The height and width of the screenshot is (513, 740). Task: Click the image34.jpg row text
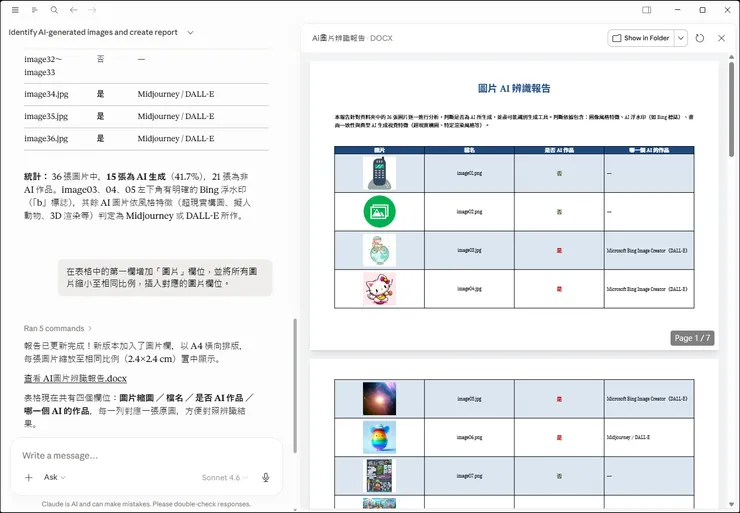46,94
